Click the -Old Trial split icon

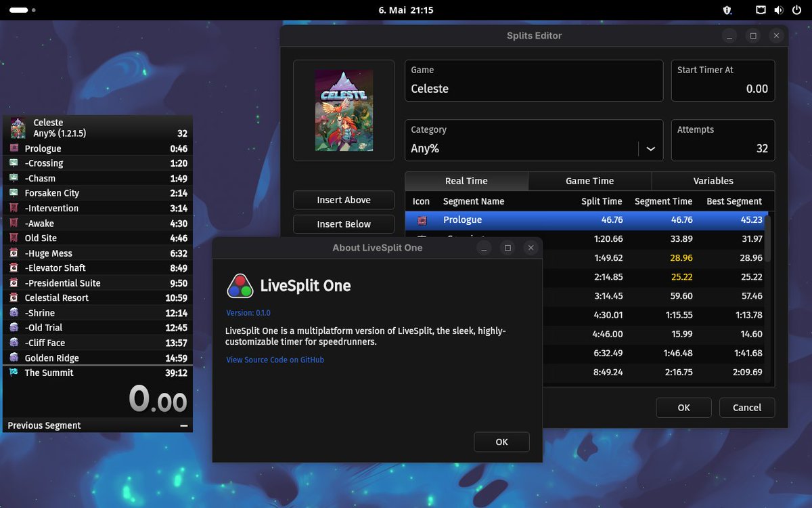click(x=14, y=327)
